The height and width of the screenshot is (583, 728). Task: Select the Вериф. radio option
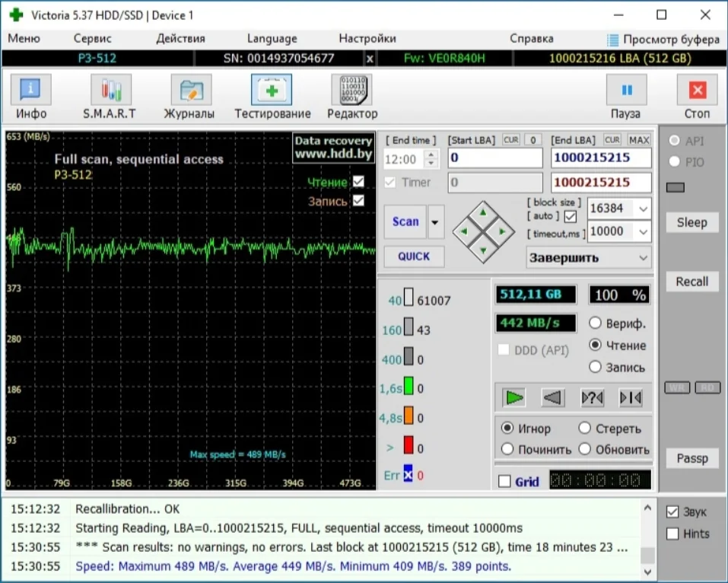(596, 323)
